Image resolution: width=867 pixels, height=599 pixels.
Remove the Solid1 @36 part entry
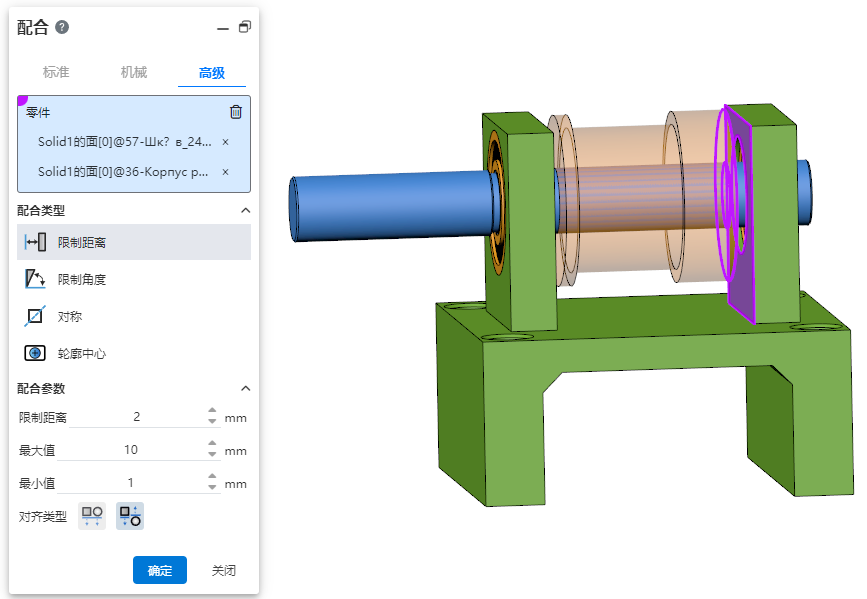click(226, 172)
